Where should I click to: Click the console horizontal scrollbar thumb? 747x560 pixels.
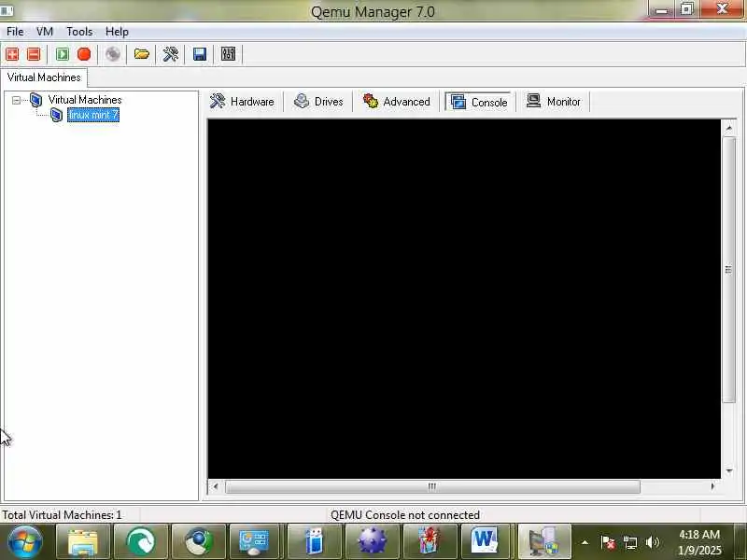pyautogui.click(x=432, y=486)
